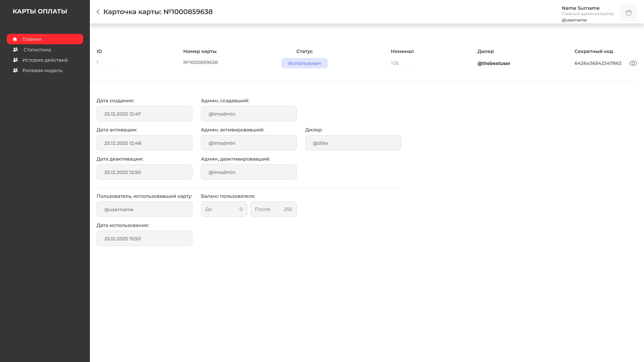
Task: Click the КАРТЫ ОПЛАТЫ logo title
Action: (x=40, y=11)
